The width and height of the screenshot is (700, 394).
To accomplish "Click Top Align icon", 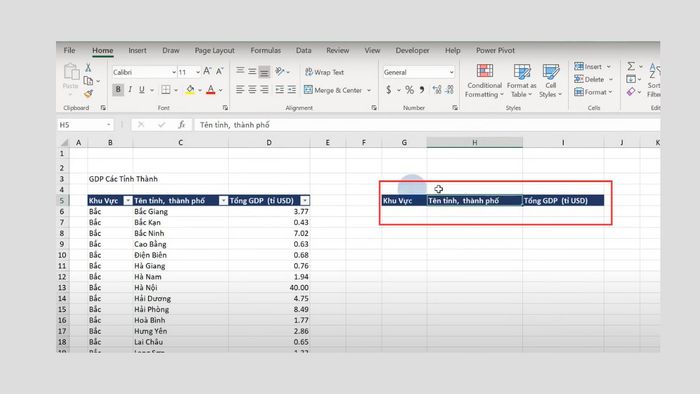I will [x=240, y=71].
